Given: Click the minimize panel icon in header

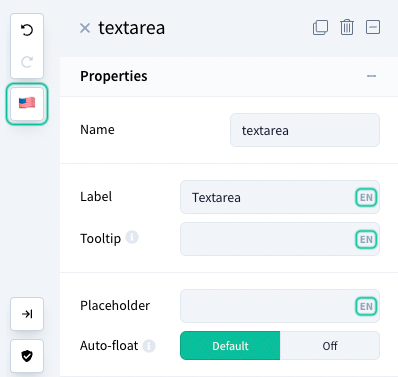Looking at the screenshot, I should pyautogui.click(x=373, y=27).
